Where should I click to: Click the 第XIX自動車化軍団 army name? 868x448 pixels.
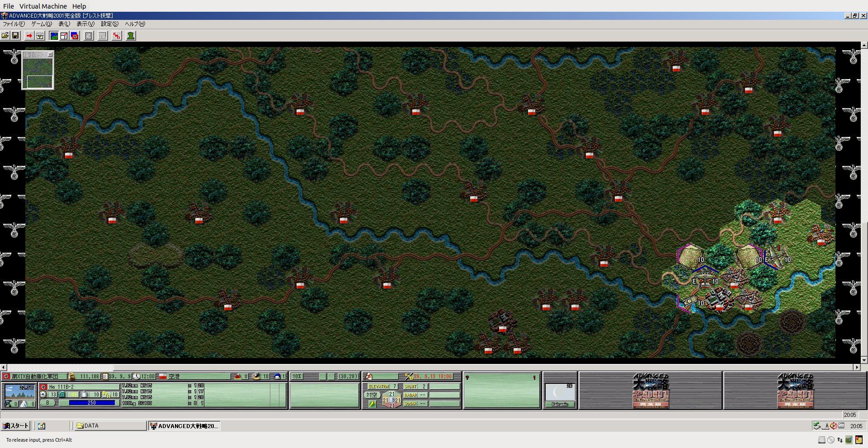[x=35, y=377]
